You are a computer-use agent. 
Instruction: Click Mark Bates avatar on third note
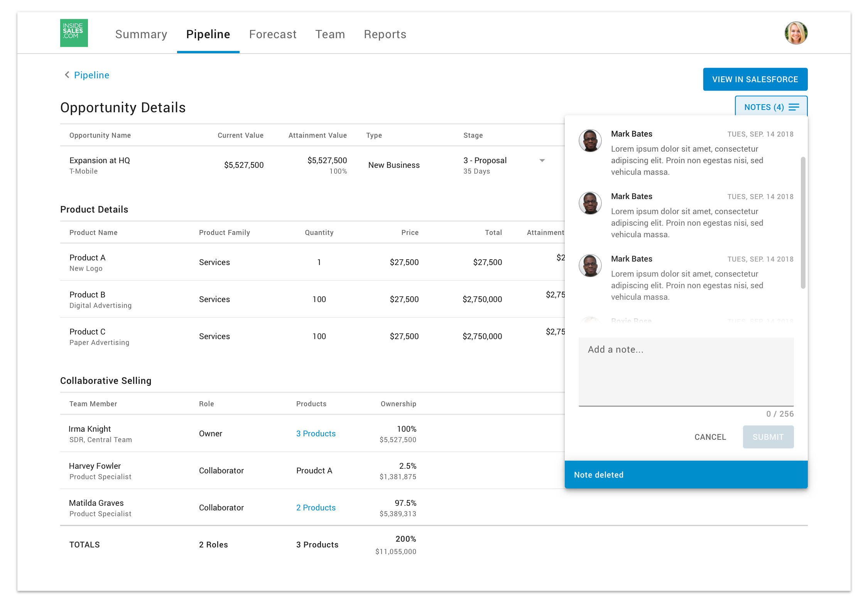590,266
